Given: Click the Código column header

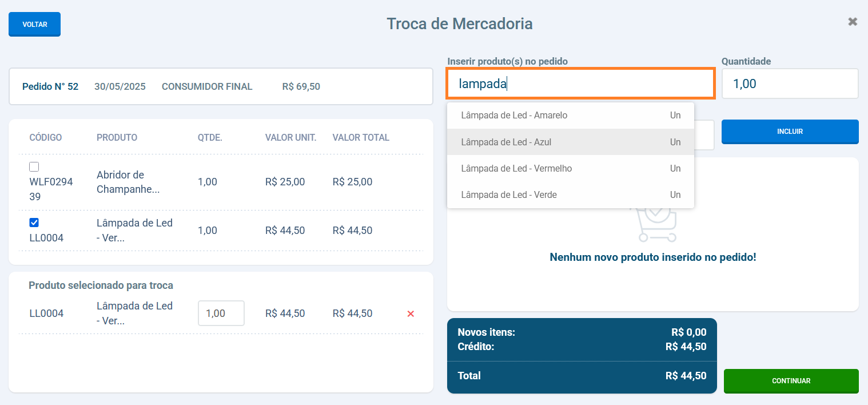Looking at the screenshot, I should pyautogui.click(x=46, y=138).
